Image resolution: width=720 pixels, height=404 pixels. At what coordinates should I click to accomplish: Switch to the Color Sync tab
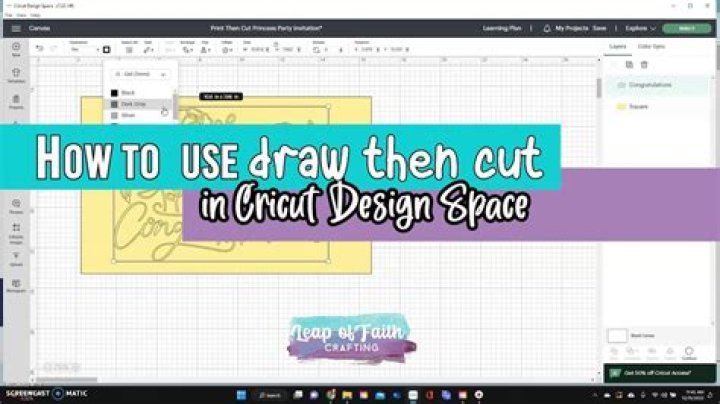650,46
